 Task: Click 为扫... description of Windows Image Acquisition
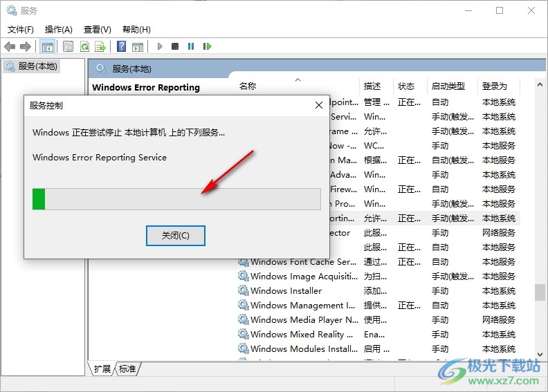pos(375,276)
